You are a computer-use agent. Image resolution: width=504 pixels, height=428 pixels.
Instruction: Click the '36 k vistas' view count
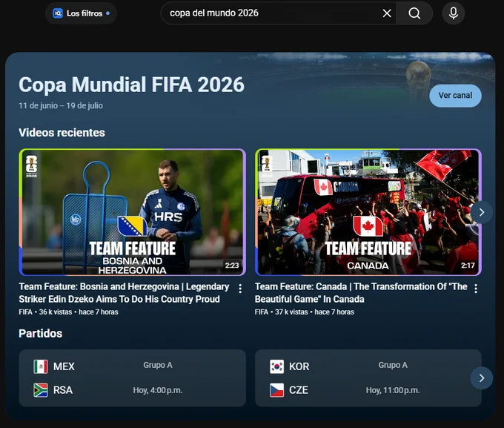click(56, 312)
